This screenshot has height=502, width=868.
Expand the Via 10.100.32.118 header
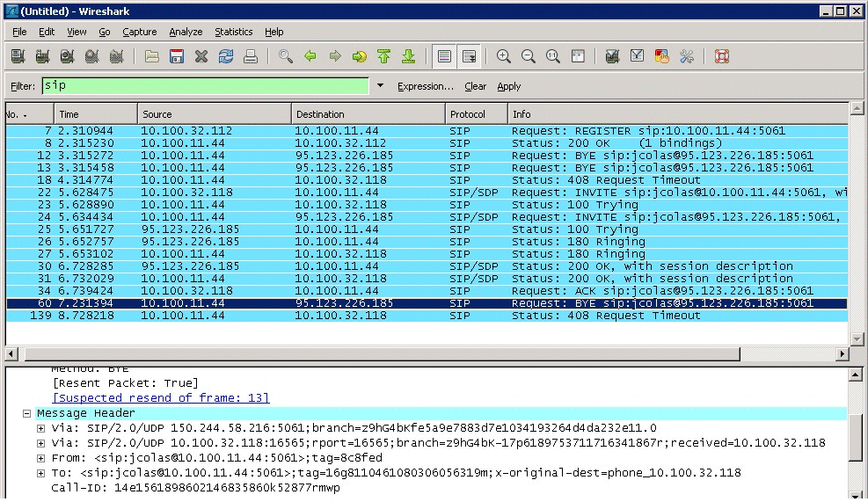tap(41, 443)
